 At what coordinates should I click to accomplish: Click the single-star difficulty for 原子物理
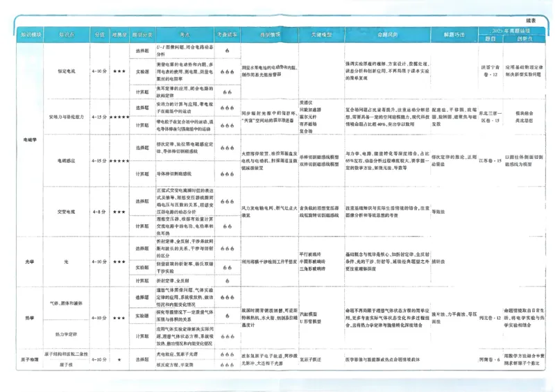(x=119, y=359)
